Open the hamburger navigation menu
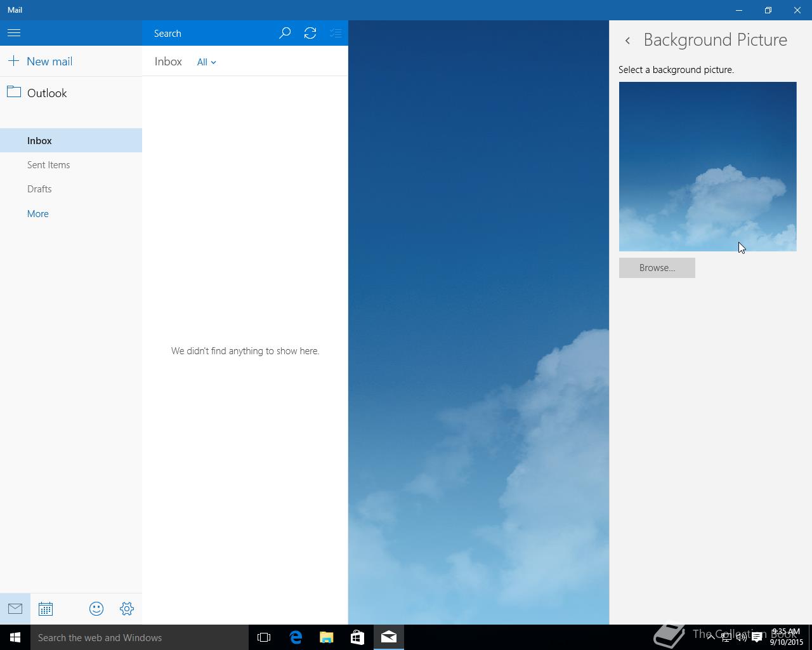Viewport: 812px width, 650px height. 14,33
